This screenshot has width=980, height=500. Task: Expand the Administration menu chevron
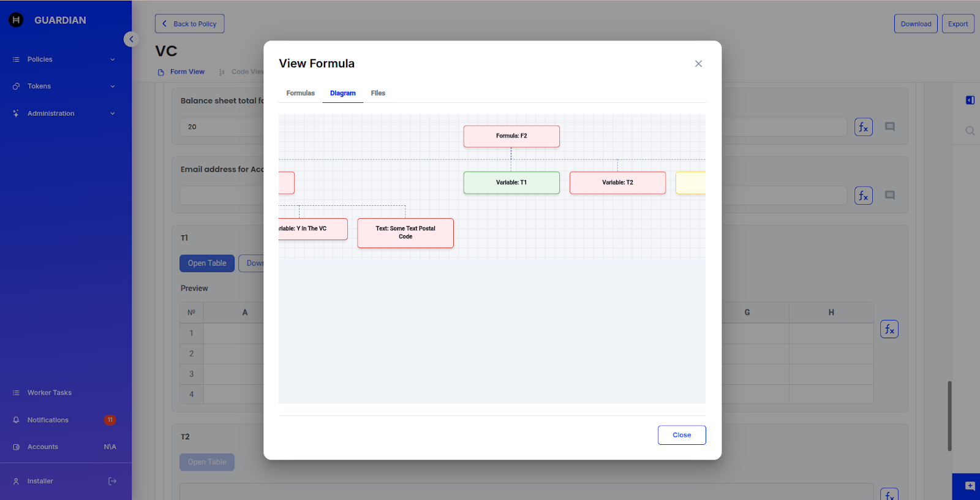click(x=113, y=113)
